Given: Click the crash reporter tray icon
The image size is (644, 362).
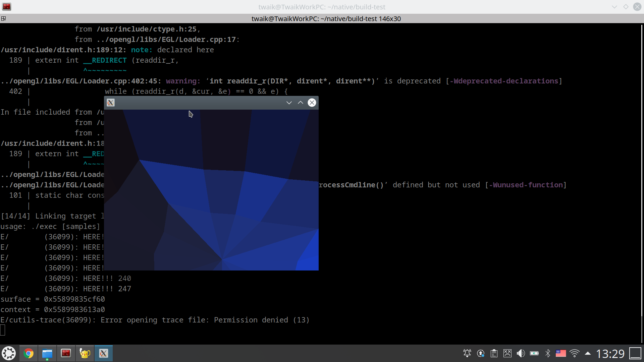Looking at the screenshot, I should point(507,353).
